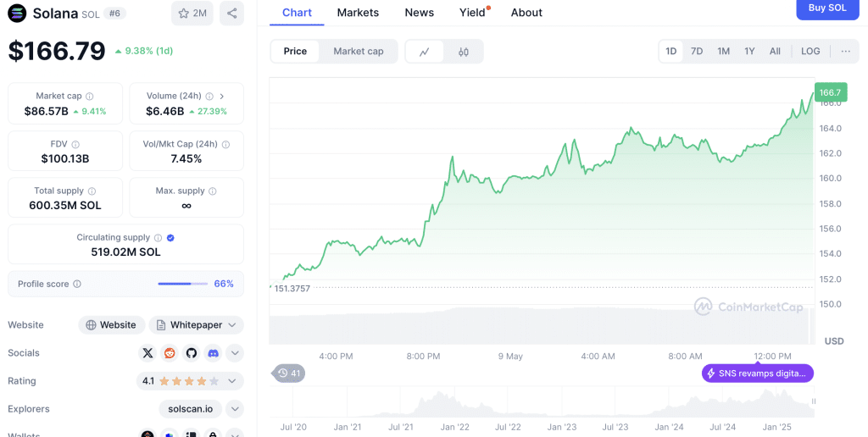This screenshot has width=868, height=437.
Task: Open the Discord server icon
Action: click(213, 353)
